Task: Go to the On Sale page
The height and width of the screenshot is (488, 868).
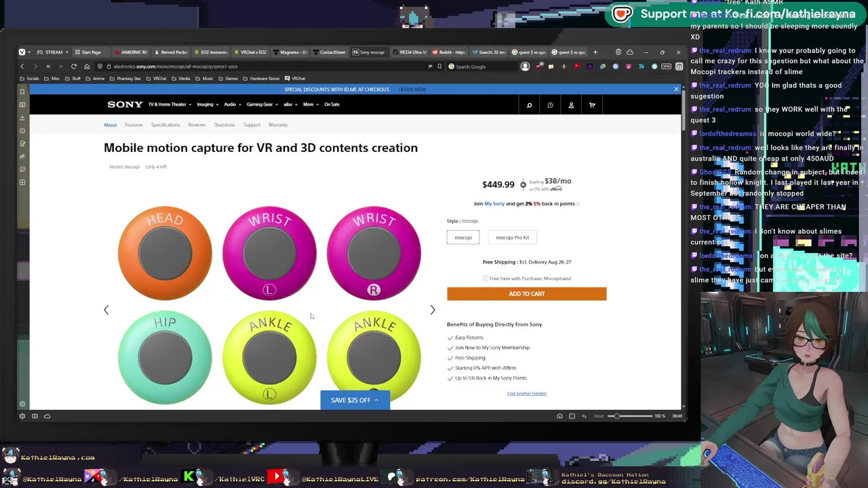Action: coord(332,104)
